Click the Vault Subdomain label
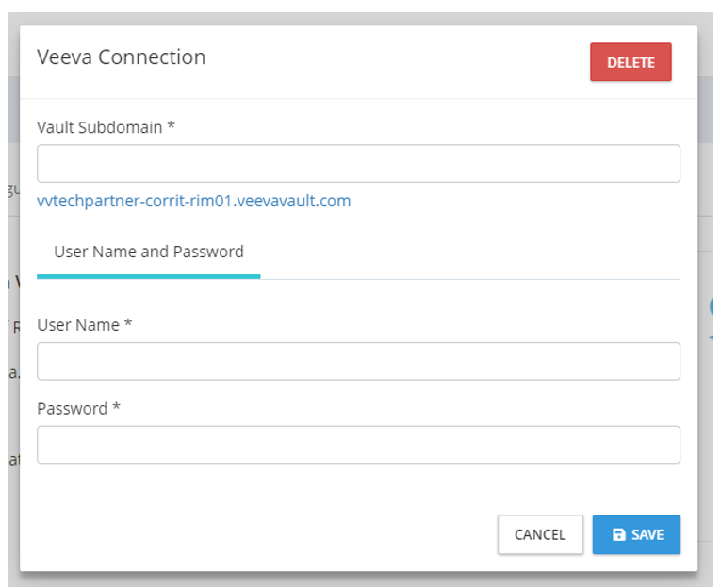The height and width of the screenshot is (588, 721). (x=100, y=127)
